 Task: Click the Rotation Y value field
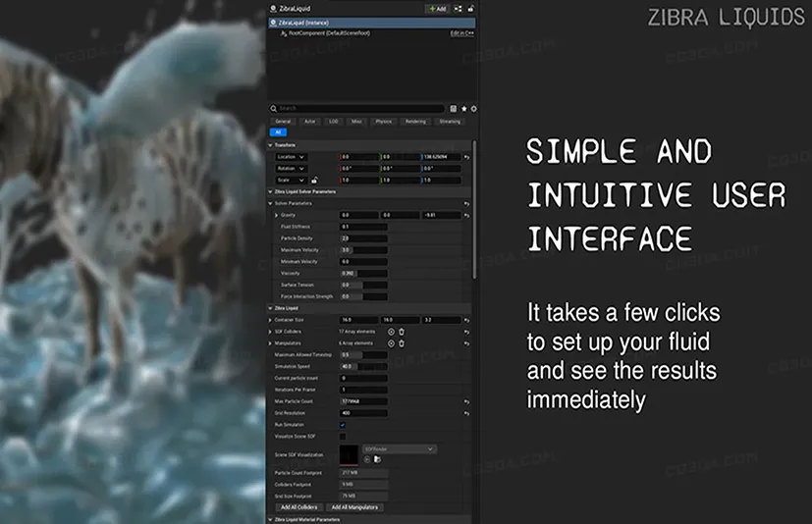[x=401, y=169]
